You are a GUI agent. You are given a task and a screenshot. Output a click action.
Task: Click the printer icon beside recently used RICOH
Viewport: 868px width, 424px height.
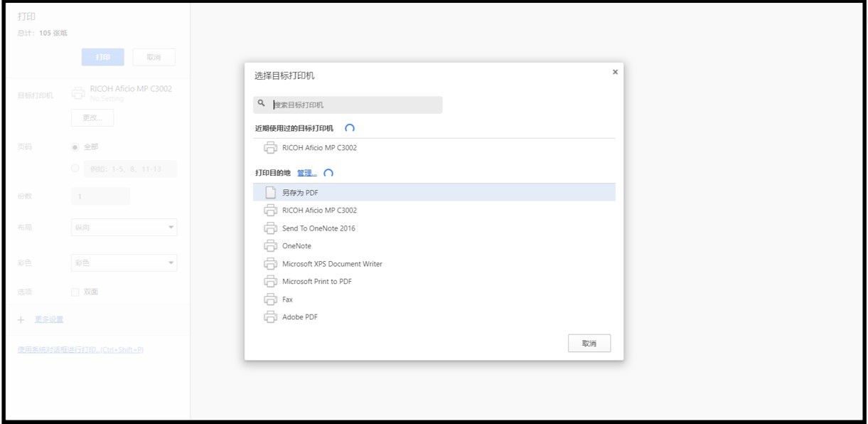[271, 148]
